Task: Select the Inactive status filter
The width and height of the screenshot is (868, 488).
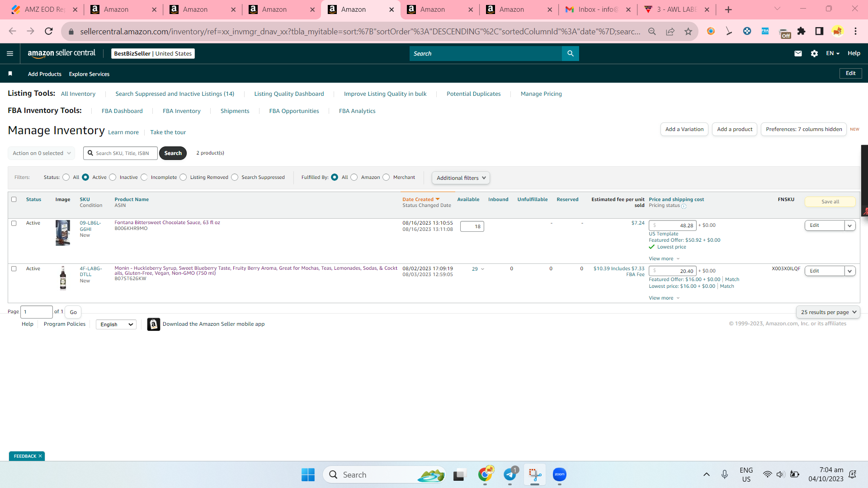Action: (113, 177)
